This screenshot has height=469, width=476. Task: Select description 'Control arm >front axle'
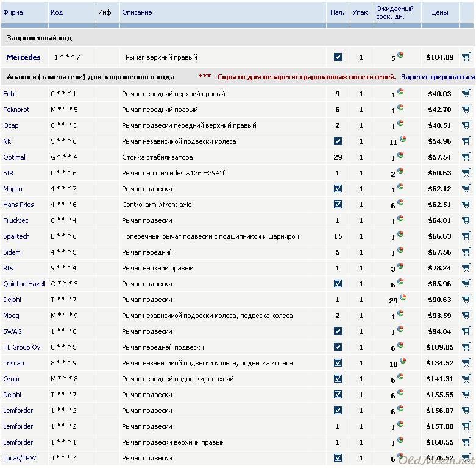pyautogui.click(x=157, y=205)
